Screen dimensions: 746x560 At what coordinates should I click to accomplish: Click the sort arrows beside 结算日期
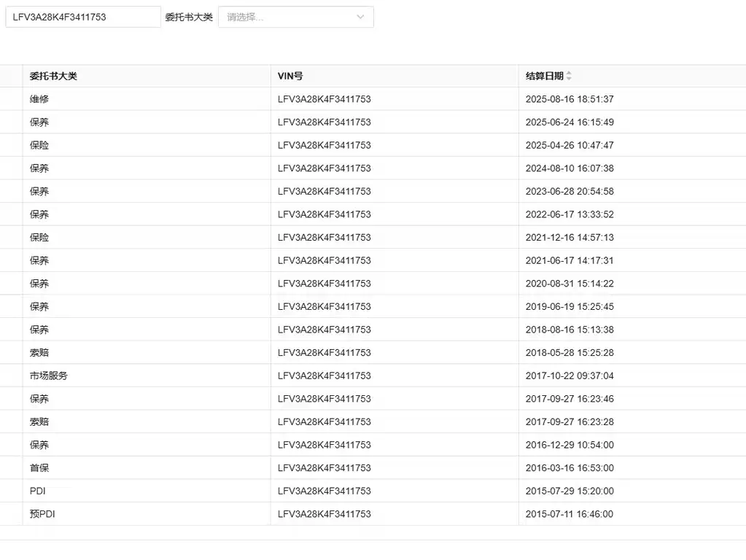[569, 76]
